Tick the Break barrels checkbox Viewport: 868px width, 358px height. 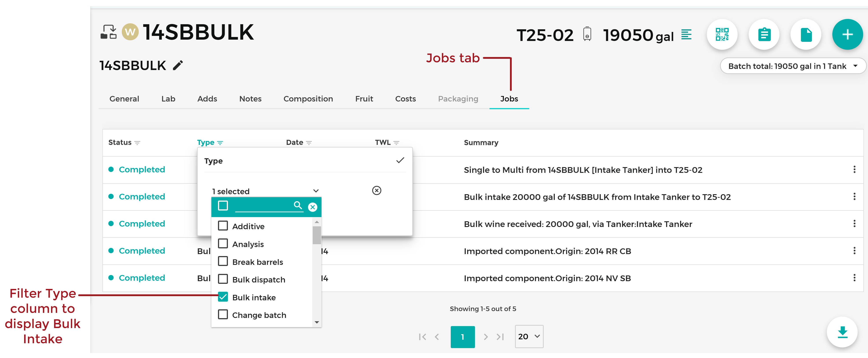click(x=223, y=262)
